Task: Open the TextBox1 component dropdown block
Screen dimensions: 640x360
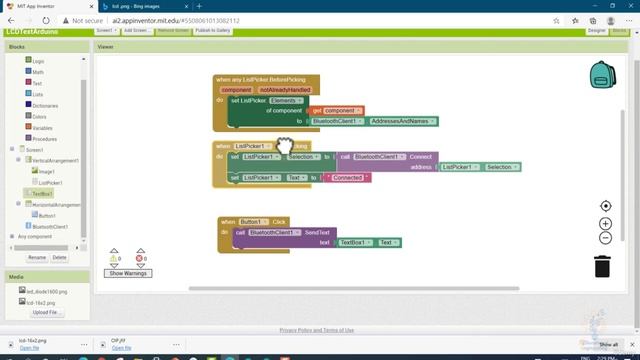Action: [x=356, y=242]
